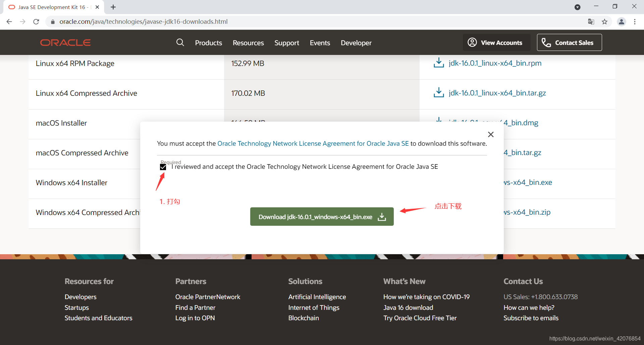Bookmark this page with the star icon
The height and width of the screenshot is (345, 644).
604,22
